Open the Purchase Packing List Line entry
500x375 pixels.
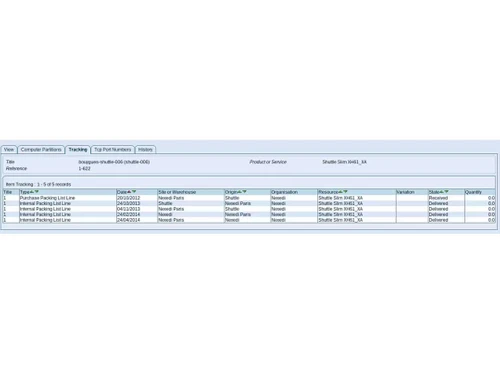[x=47, y=198]
